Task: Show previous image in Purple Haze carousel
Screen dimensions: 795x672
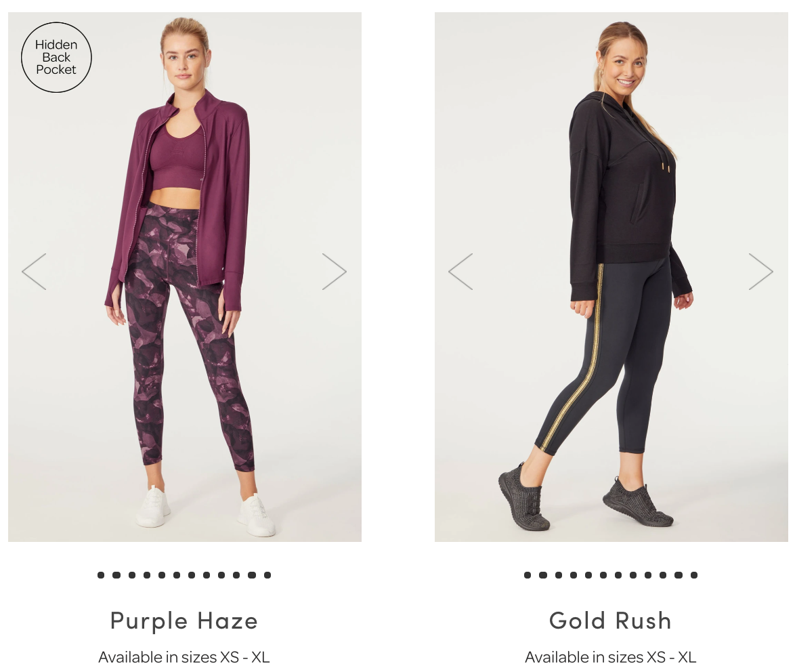Action: coord(34,272)
